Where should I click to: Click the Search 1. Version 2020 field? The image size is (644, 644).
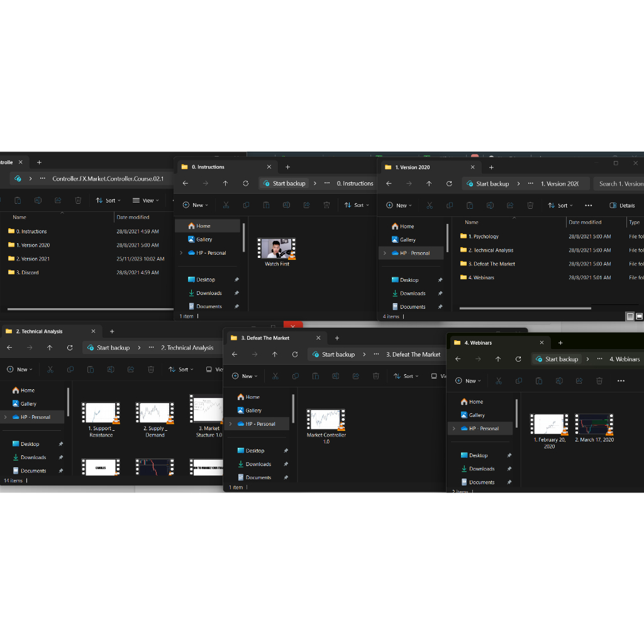[x=619, y=184]
